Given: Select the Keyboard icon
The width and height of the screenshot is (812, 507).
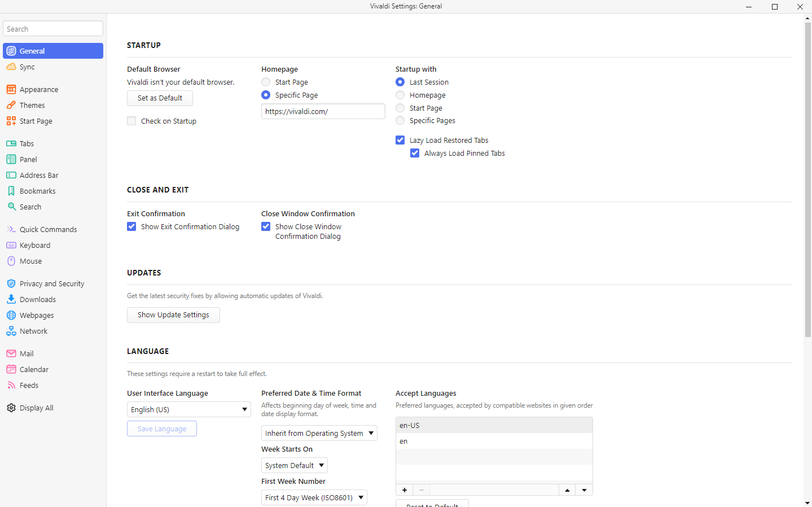Looking at the screenshot, I should click(11, 245).
